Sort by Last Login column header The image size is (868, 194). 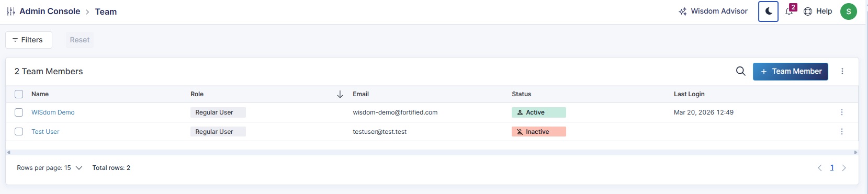[689, 94]
